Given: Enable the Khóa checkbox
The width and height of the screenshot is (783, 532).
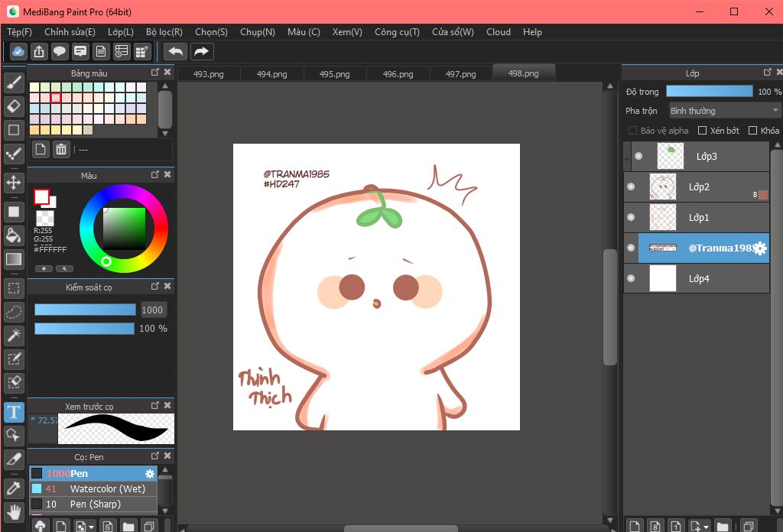Looking at the screenshot, I should (752, 130).
